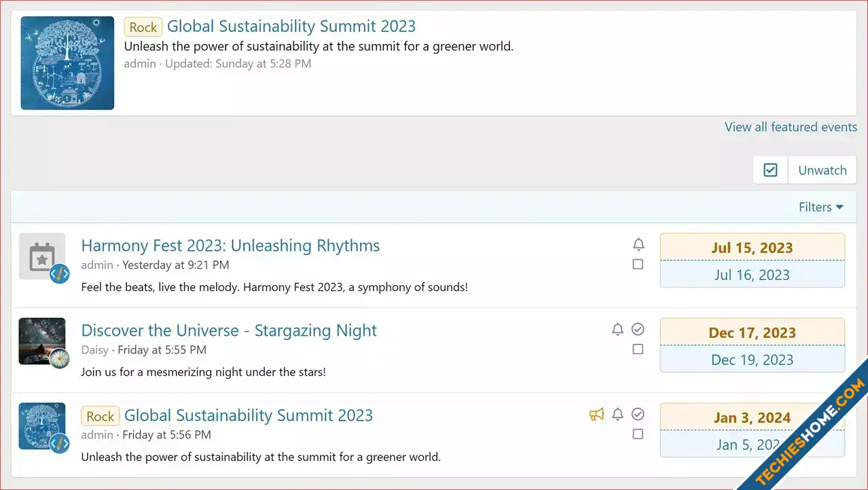Click the Rock prefix in the events list row
Viewport: 868px width, 490px height.
click(101, 416)
